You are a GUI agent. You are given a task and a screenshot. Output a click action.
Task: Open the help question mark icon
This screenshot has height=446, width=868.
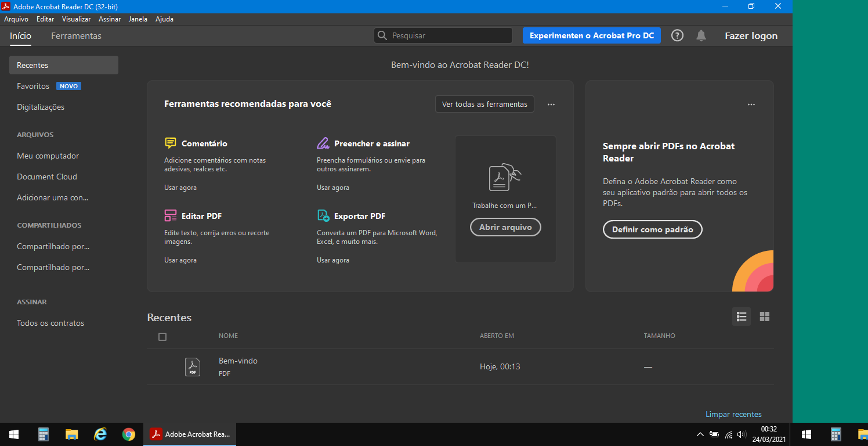click(677, 35)
